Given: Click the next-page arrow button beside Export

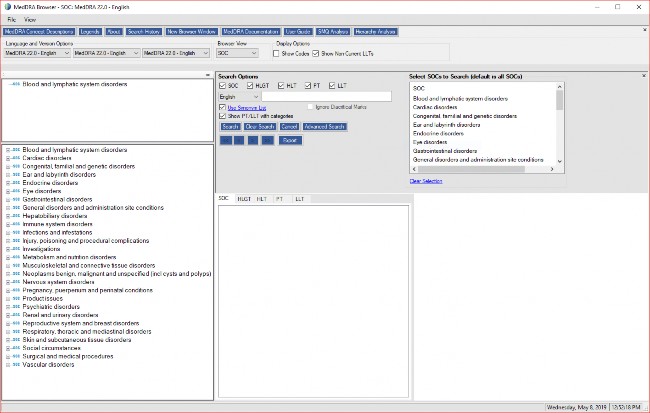Looking at the screenshot, I should pyautogui.click(x=254, y=141).
